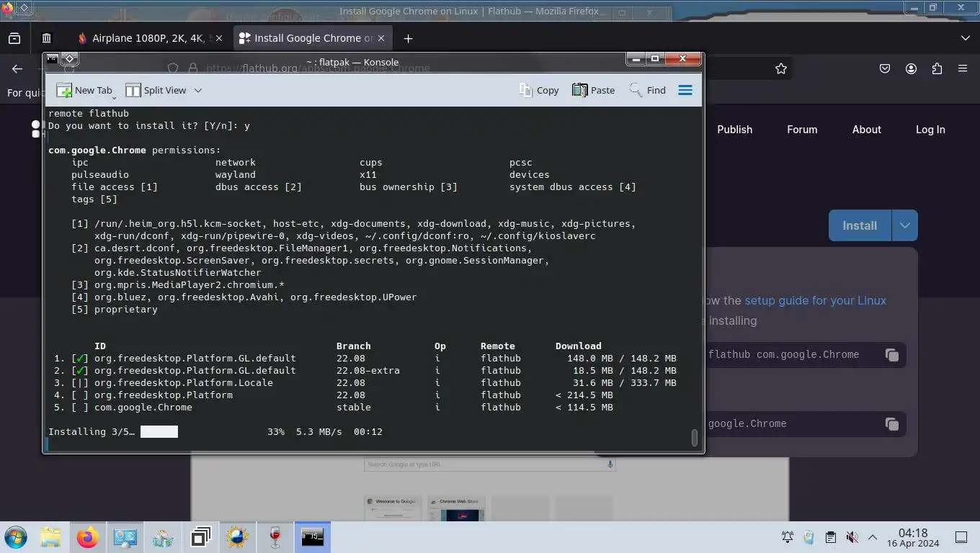Open the file manager from the taskbar
This screenshot has height=553, width=980.
pos(50,537)
